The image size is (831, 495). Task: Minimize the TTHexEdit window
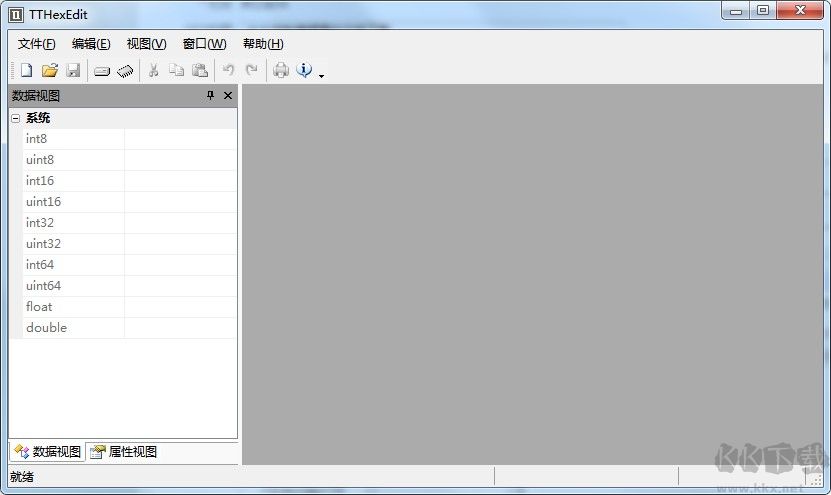(736, 11)
